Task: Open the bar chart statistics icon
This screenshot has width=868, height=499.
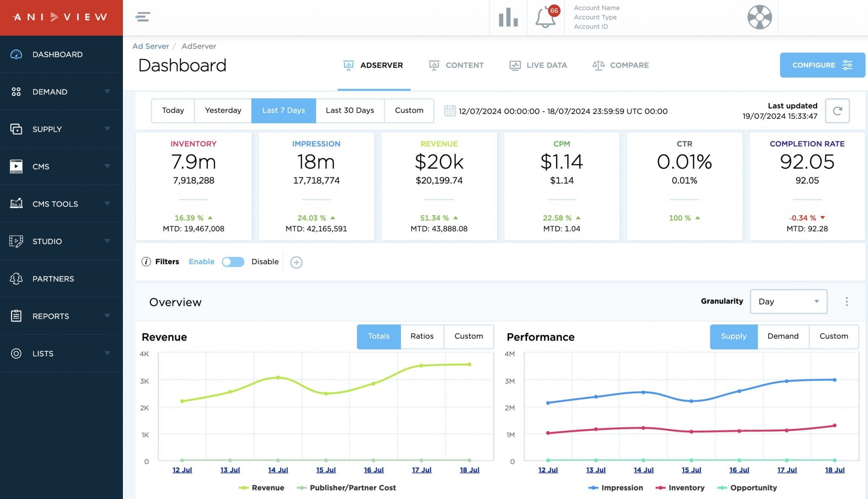Action: point(508,17)
